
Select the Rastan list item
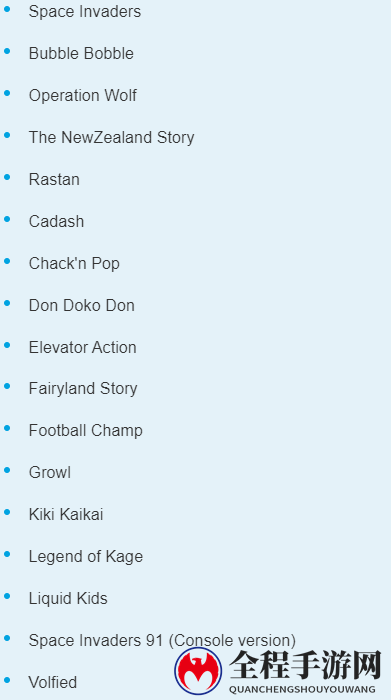coord(54,179)
